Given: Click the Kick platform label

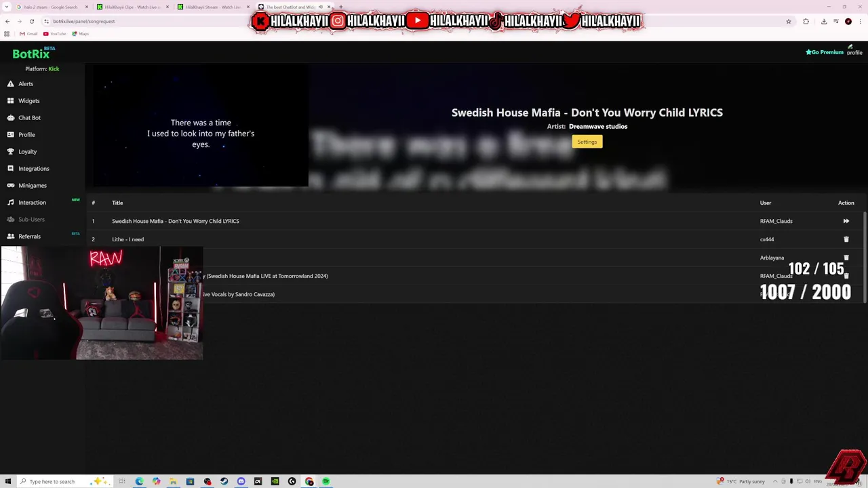Looking at the screenshot, I should 54,69.
